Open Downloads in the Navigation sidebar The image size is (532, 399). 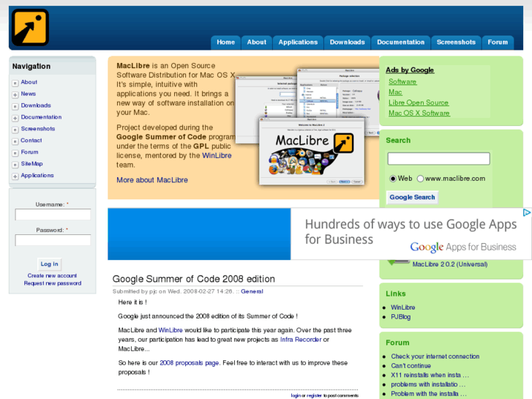click(x=36, y=105)
